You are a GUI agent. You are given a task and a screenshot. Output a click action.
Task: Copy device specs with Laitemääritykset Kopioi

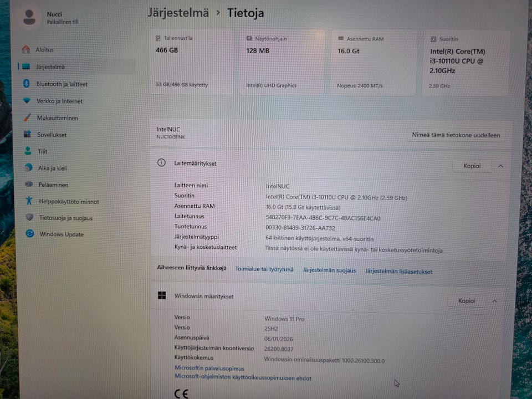pos(472,166)
